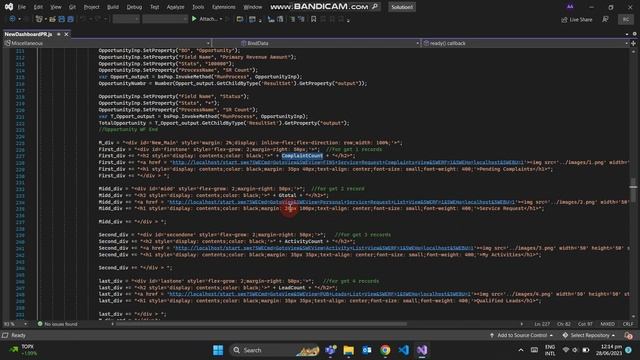This screenshot has width=640, height=360.
Task: Click the horizontal scrollbar thumb
Action: tap(261, 324)
